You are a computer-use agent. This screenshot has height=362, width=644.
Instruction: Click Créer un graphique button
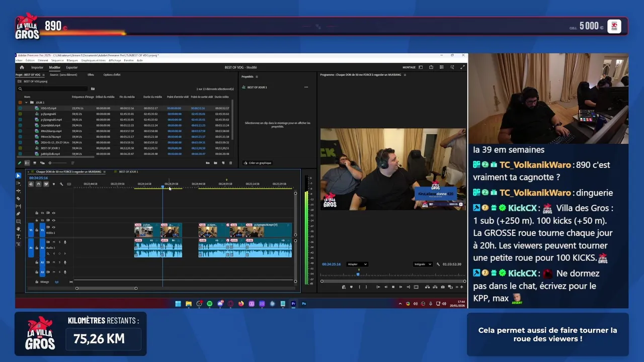click(257, 163)
